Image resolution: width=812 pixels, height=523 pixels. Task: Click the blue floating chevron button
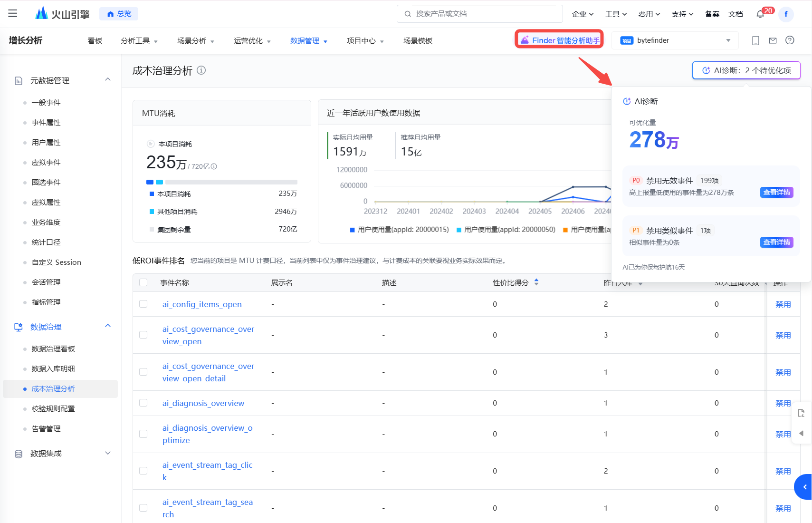click(x=804, y=487)
